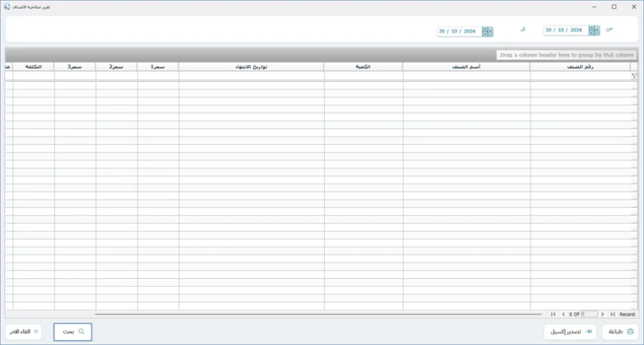Click the app icon in the title bar

click(7, 7)
